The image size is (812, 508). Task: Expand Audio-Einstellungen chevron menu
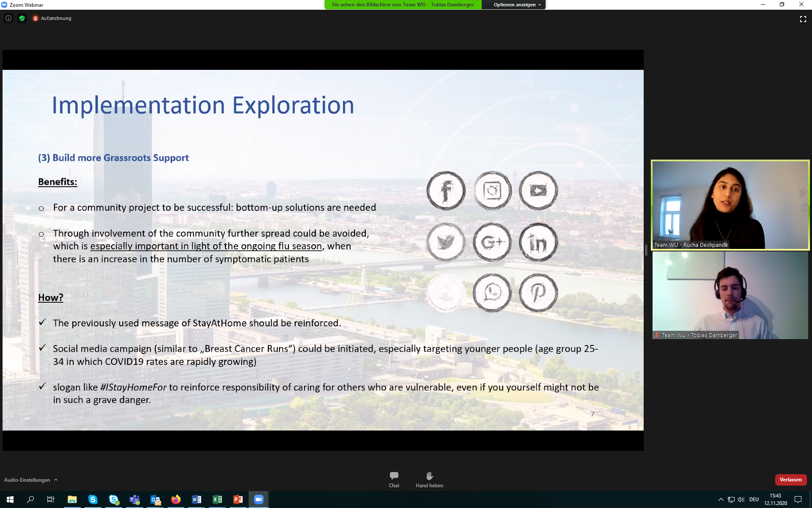(56, 480)
